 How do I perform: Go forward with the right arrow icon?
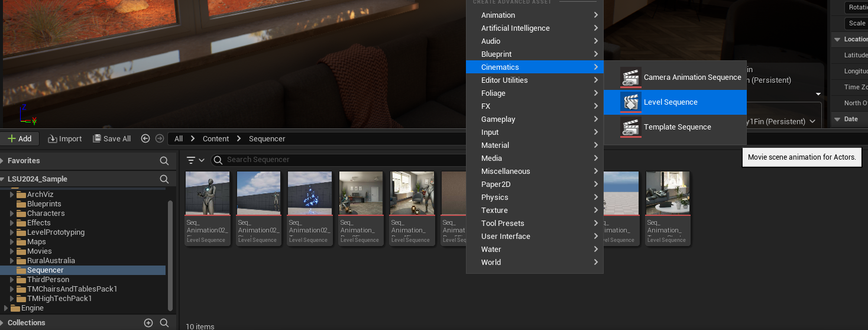click(x=159, y=138)
